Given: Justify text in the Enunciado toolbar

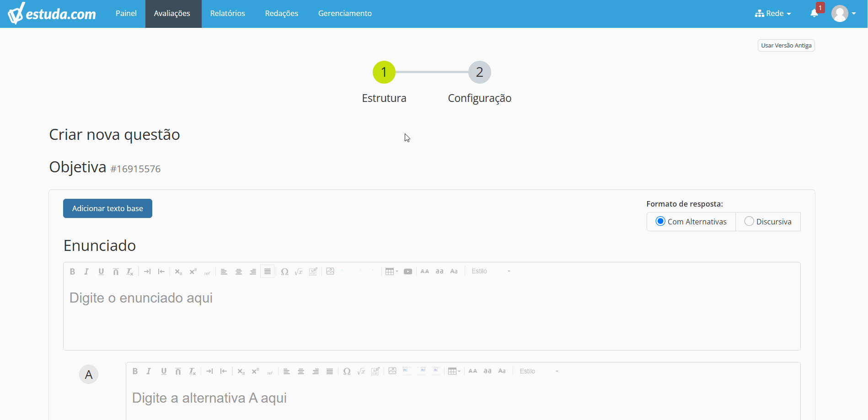Looking at the screenshot, I should tap(268, 271).
